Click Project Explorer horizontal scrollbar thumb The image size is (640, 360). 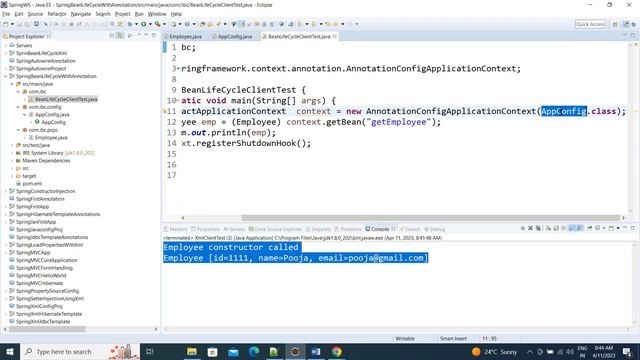pyautogui.click(x=47, y=329)
